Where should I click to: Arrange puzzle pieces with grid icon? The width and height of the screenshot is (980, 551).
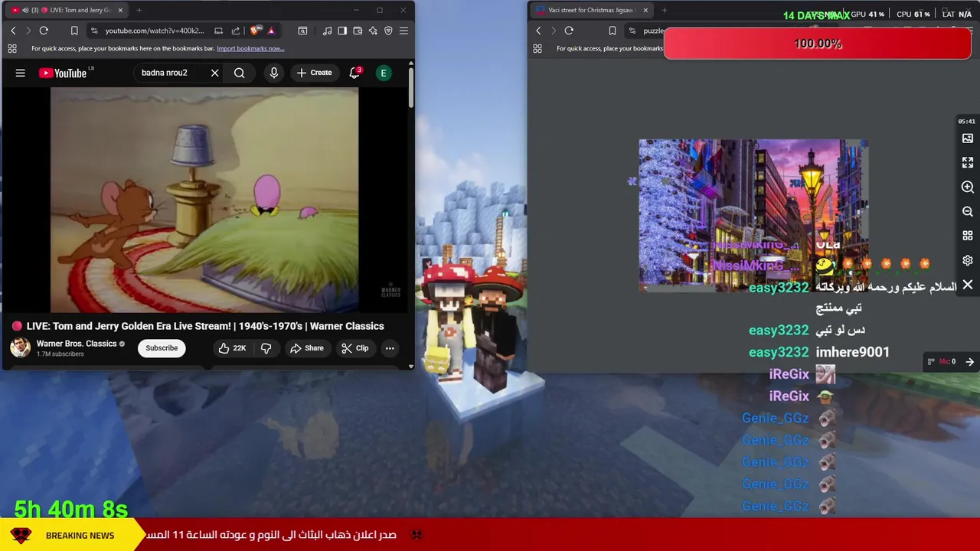click(968, 236)
